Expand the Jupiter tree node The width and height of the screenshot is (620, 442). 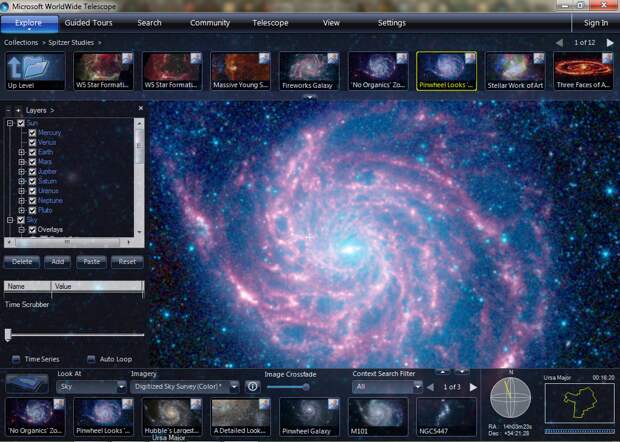pos(21,172)
